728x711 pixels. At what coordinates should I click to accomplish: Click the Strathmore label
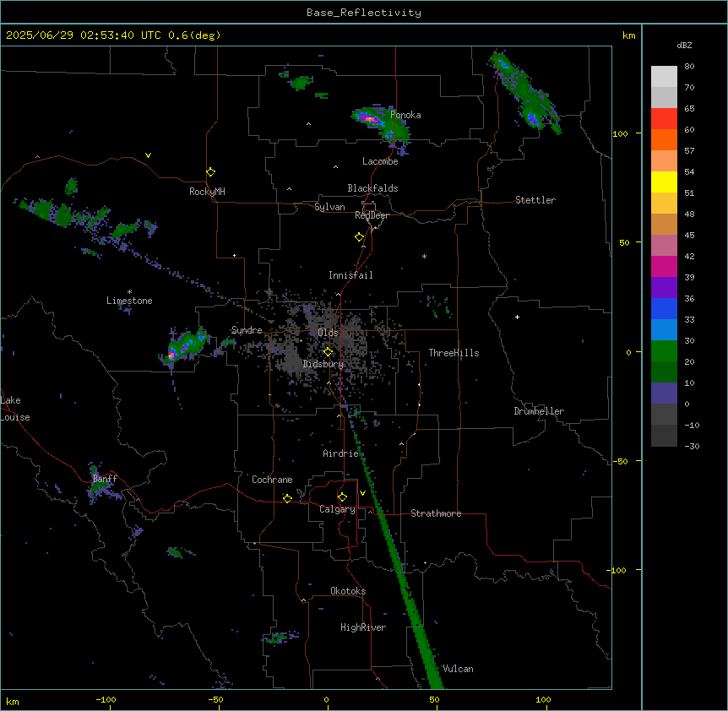436,513
